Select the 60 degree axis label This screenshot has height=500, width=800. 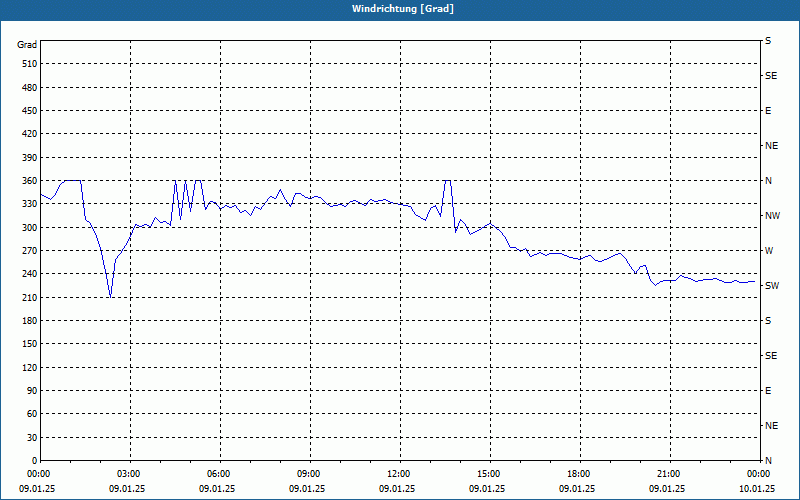tap(33, 414)
